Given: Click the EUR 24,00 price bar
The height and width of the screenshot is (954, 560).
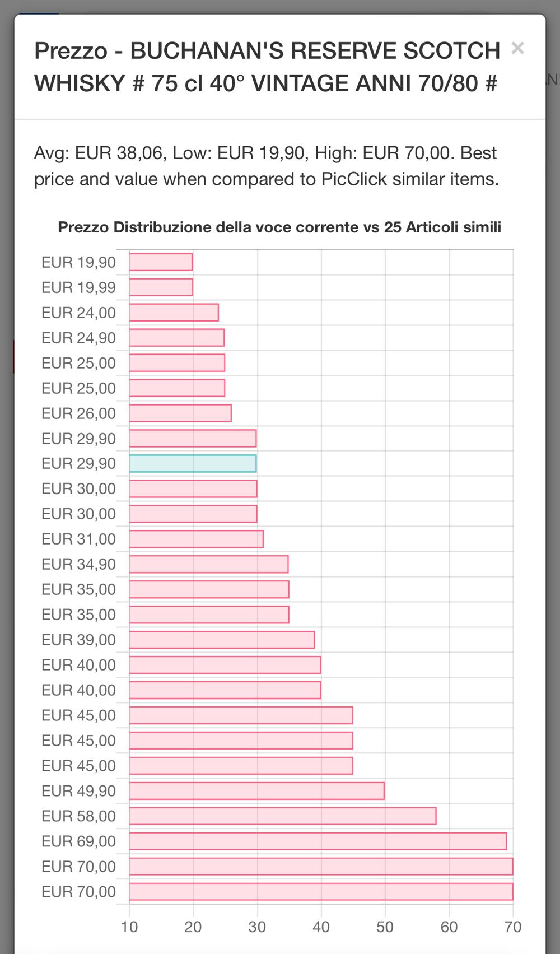Looking at the screenshot, I should (174, 313).
